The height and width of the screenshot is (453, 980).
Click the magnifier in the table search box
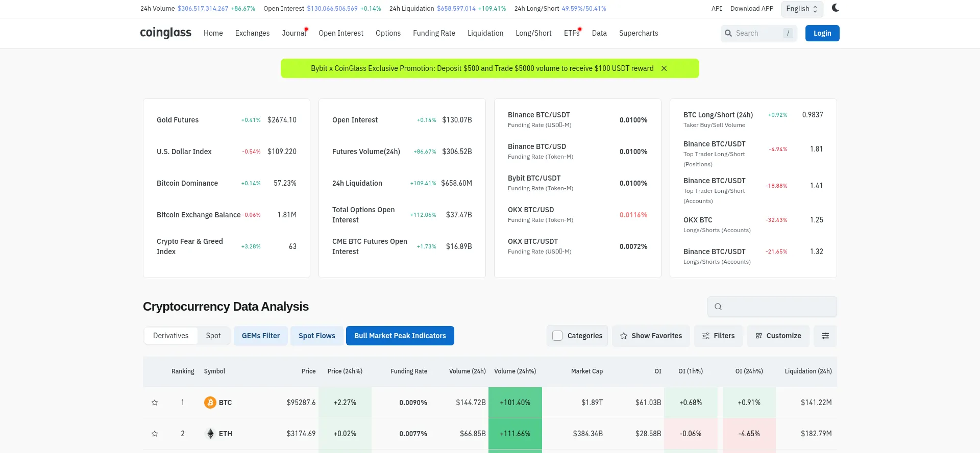pyautogui.click(x=718, y=307)
